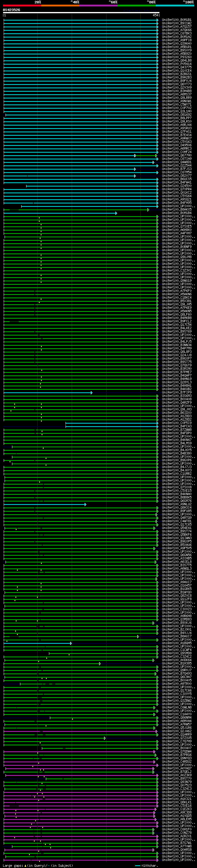197x868 pixels.
Task: Click UniRef100_Q6YT73 label
Action: (177, 84)
